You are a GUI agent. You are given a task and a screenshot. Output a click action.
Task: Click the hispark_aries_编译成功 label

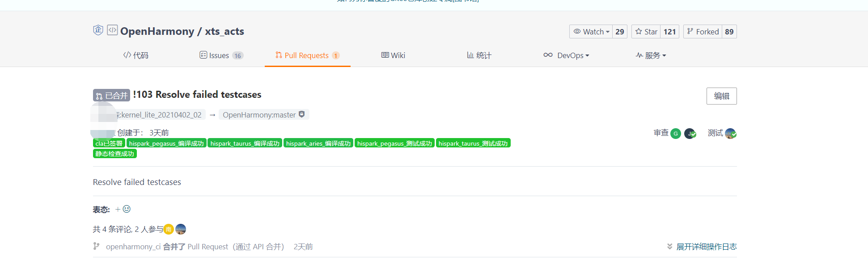[318, 143]
